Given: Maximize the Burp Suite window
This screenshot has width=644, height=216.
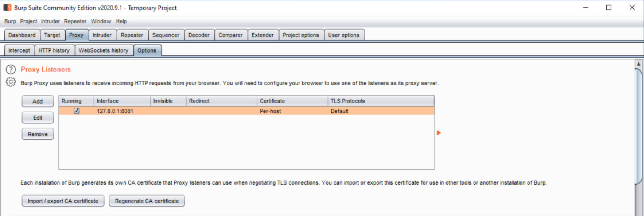Looking at the screenshot, I should (x=609, y=8).
